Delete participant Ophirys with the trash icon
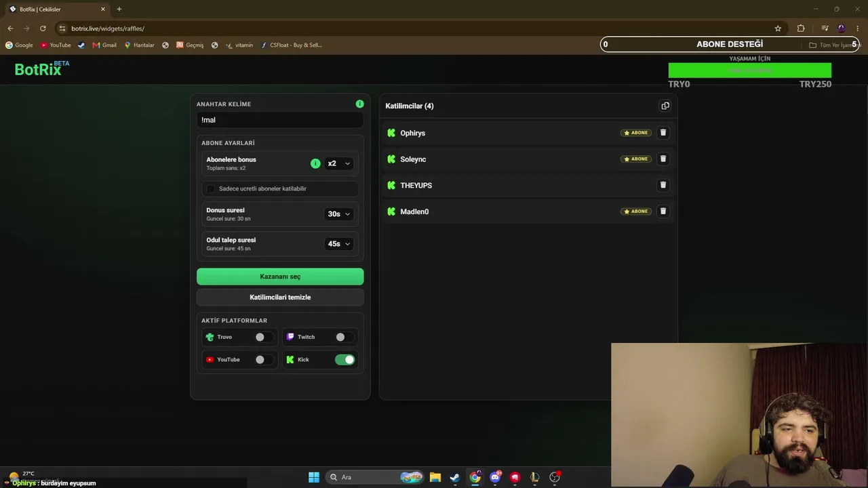Image resolution: width=868 pixels, height=488 pixels. click(663, 133)
